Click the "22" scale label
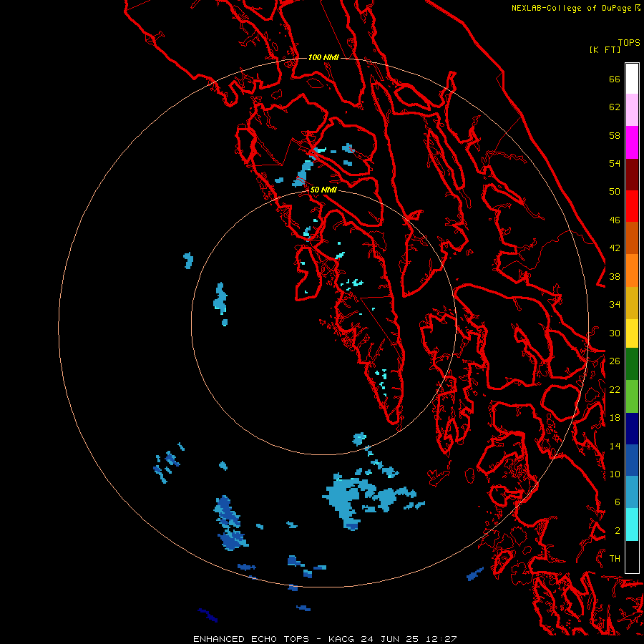 tap(615, 389)
